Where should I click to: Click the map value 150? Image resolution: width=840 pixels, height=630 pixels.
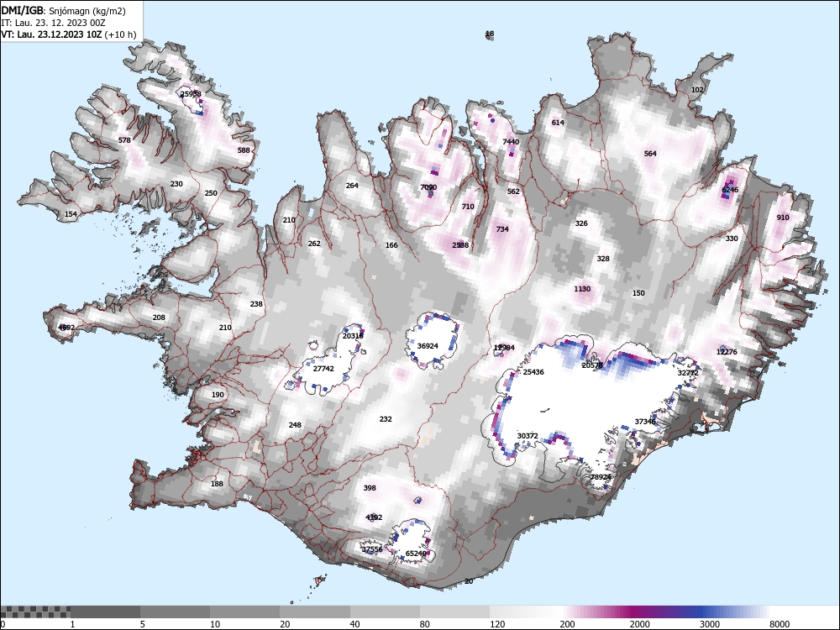[x=638, y=293]
